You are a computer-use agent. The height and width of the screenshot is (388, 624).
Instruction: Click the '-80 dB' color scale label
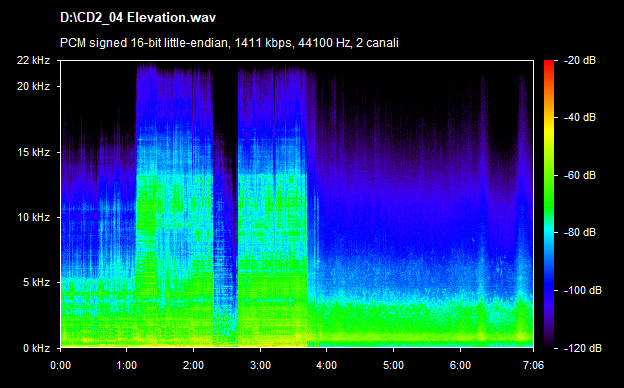(x=580, y=232)
